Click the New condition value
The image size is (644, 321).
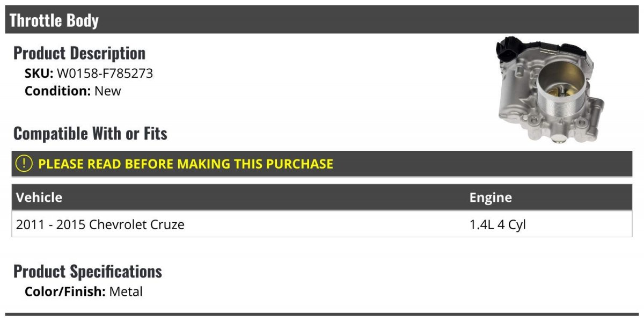click(108, 91)
